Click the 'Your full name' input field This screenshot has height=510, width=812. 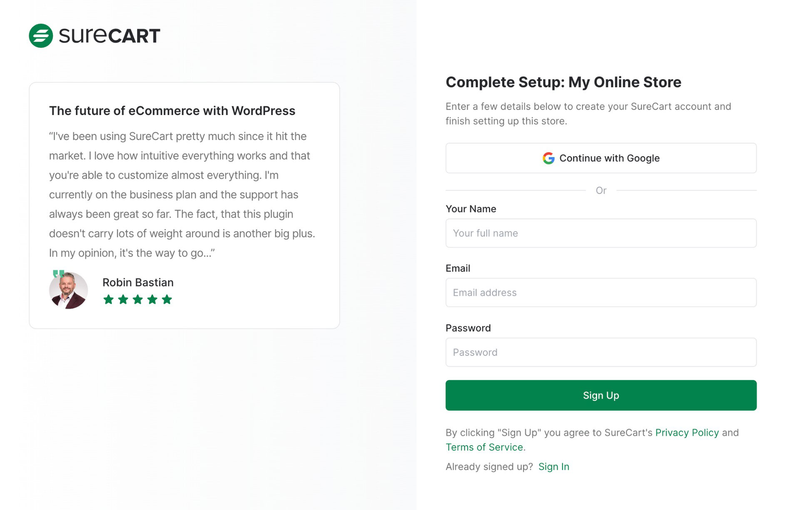click(x=600, y=233)
